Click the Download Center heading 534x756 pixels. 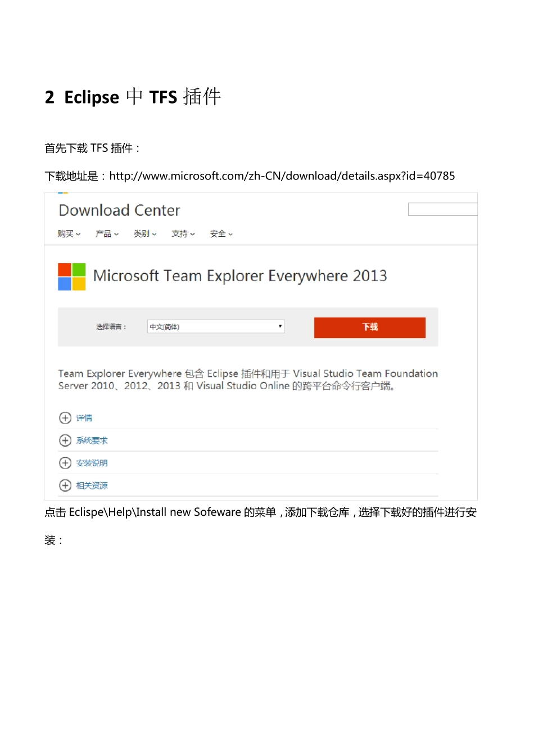pyautogui.click(x=119, y=210)
